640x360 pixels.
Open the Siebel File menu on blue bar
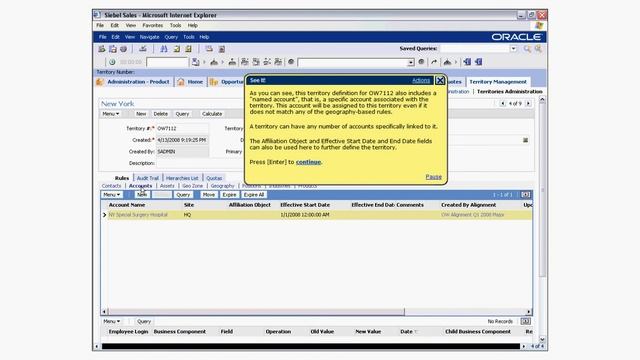tap(102, 37)
